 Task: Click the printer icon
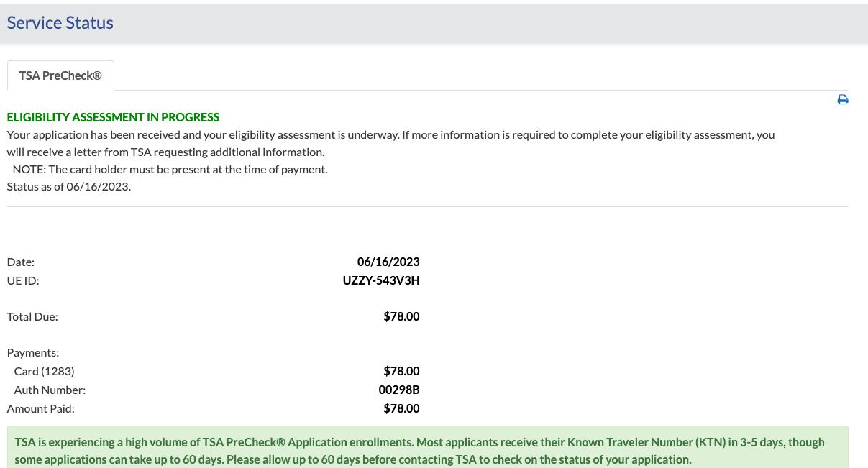[843, 100]
